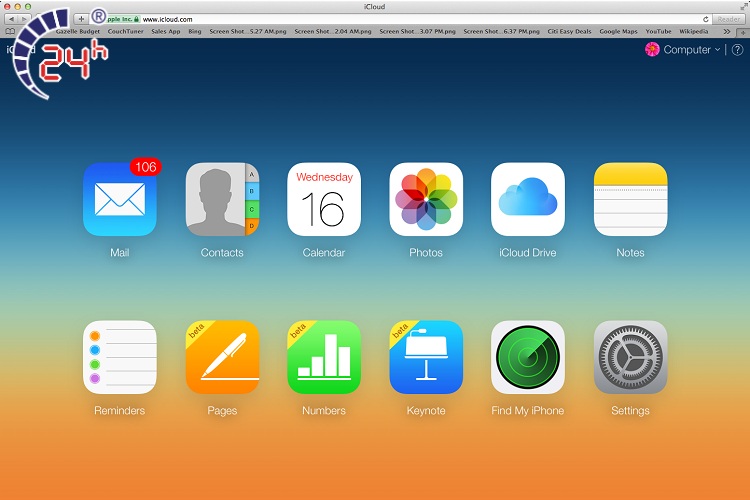The height and width of the screenshot is (500, 750).
Task: Open the Notes app
Action: 630,199
